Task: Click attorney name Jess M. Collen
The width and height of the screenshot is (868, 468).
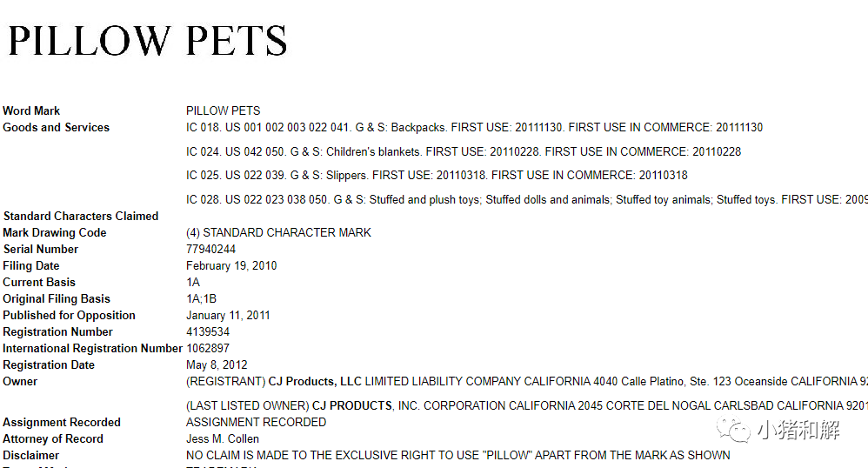Action: tap(223, 438)
